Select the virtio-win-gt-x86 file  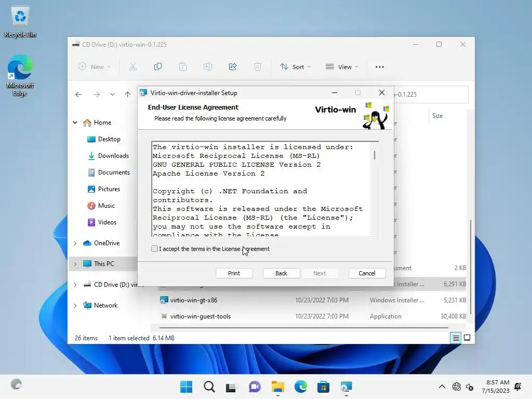(x=194, y=300)
